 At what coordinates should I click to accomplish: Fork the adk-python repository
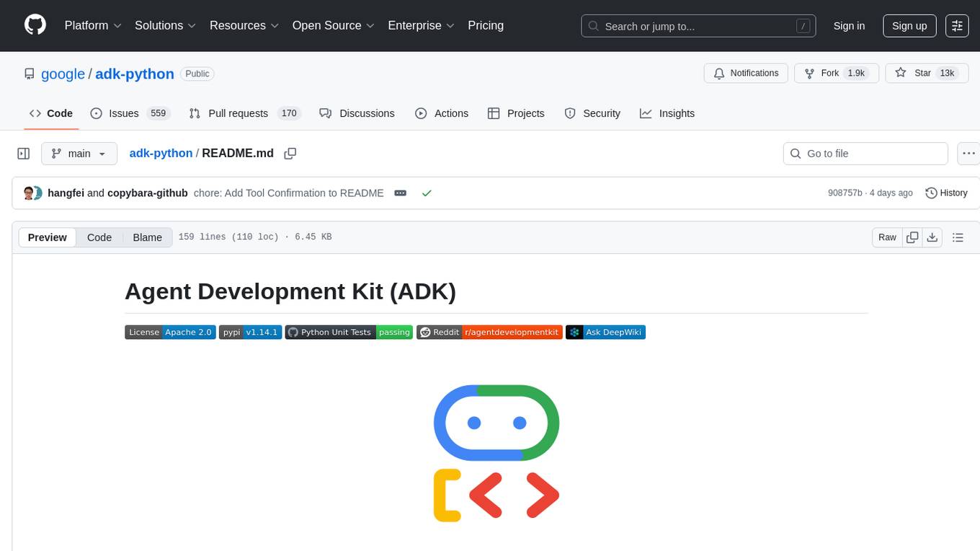pyautogui.click(x=837, y=73)
